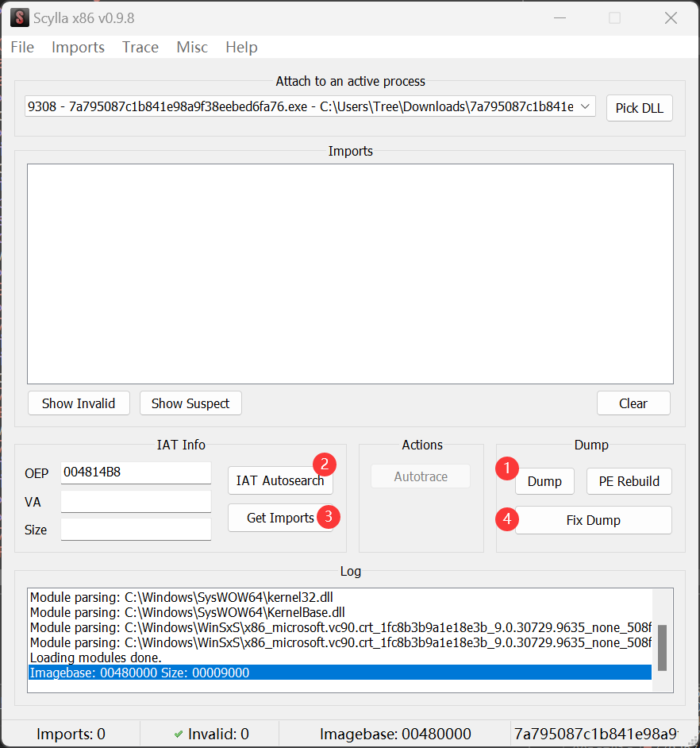Open the File menu
This screenshot has width=700, height=748.
click(22, 48)
